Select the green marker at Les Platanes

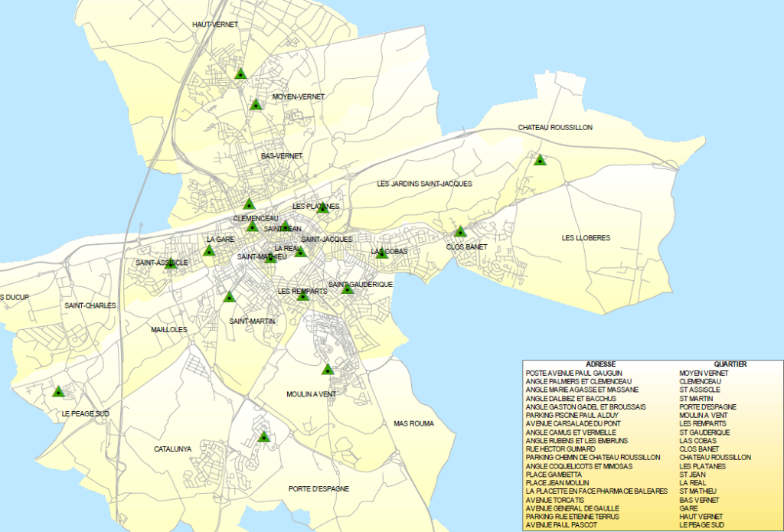coord(322,207)
